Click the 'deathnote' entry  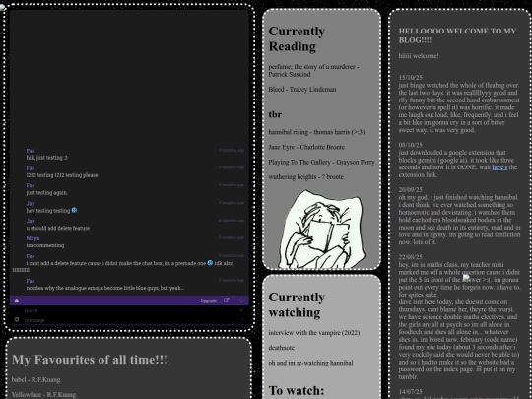281,348
